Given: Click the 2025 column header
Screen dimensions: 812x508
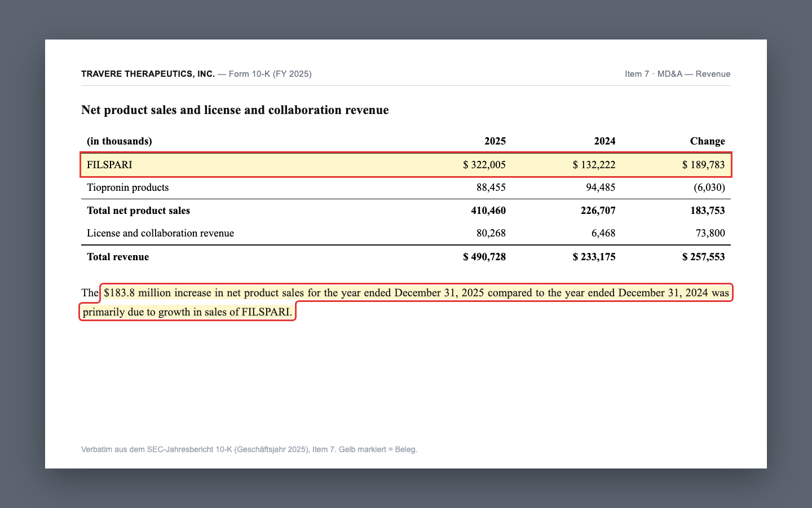Looking at the screenshot, I should pos(495,141).
